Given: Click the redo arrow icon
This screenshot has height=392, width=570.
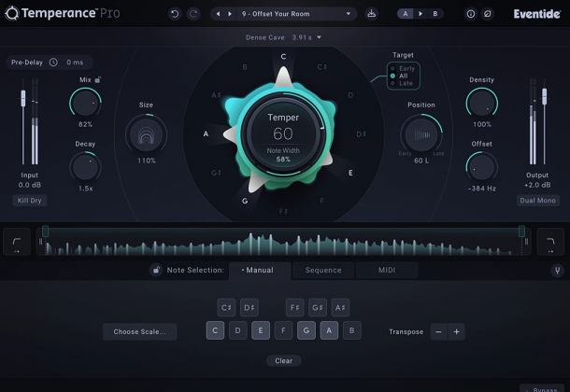Looking at the screenshot, I should click(193, 14).
